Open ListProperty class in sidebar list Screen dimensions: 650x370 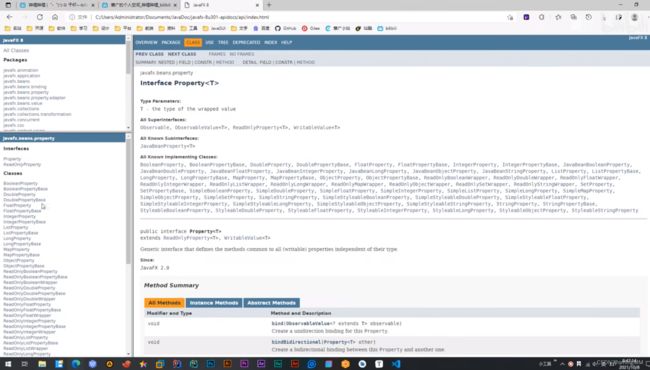[x=16, y=227]
